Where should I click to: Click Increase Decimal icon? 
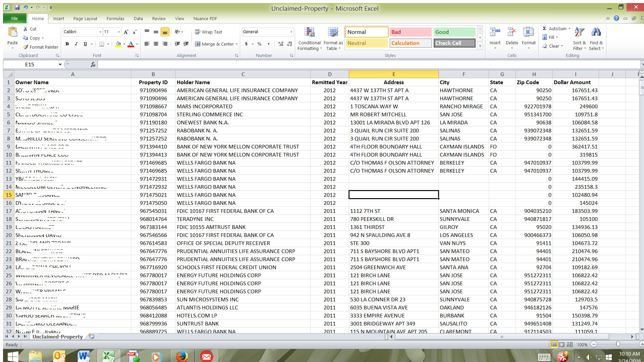coord(281,44)
